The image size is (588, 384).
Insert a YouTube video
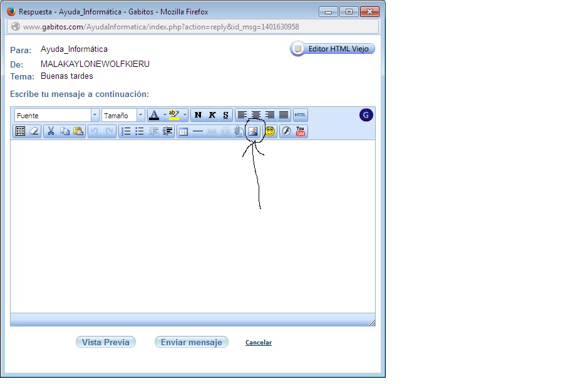[x=301, y=131]
